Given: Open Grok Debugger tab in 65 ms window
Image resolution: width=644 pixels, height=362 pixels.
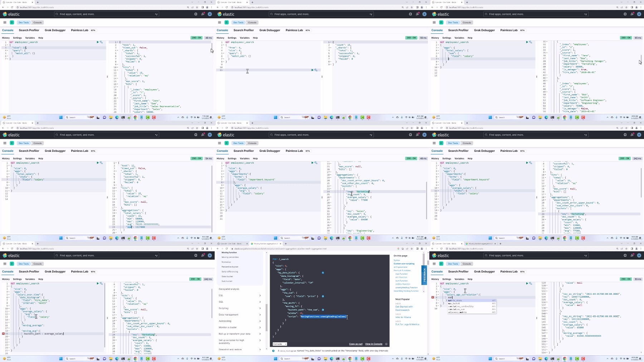Looking at the screenshot, I should pyautogui.click(x=484, y=30).
